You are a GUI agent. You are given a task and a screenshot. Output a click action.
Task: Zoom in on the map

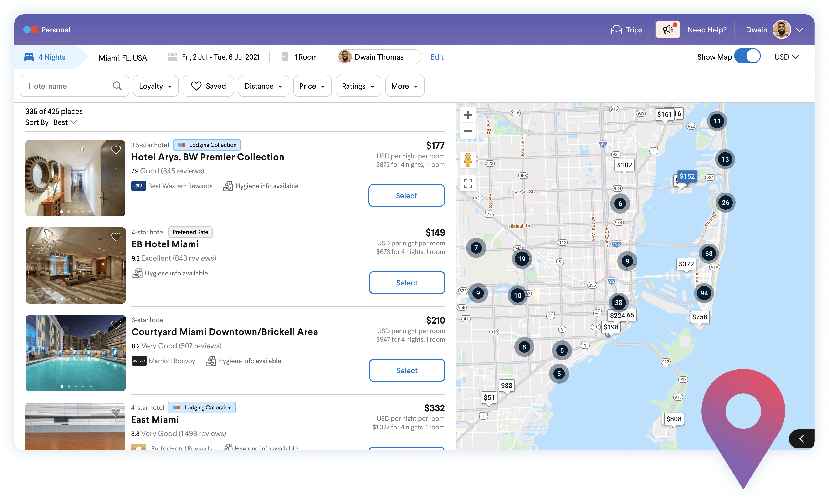(x=468, y=115)
